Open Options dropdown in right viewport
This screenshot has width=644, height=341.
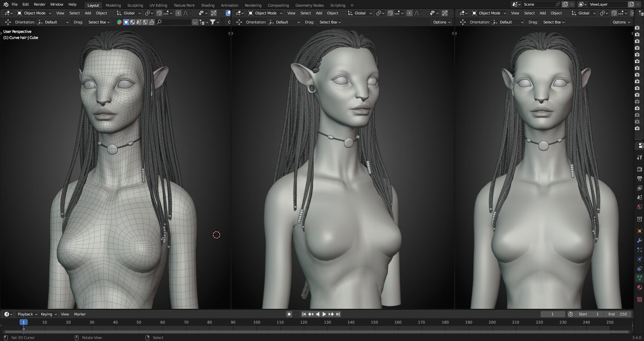point(621,22)
